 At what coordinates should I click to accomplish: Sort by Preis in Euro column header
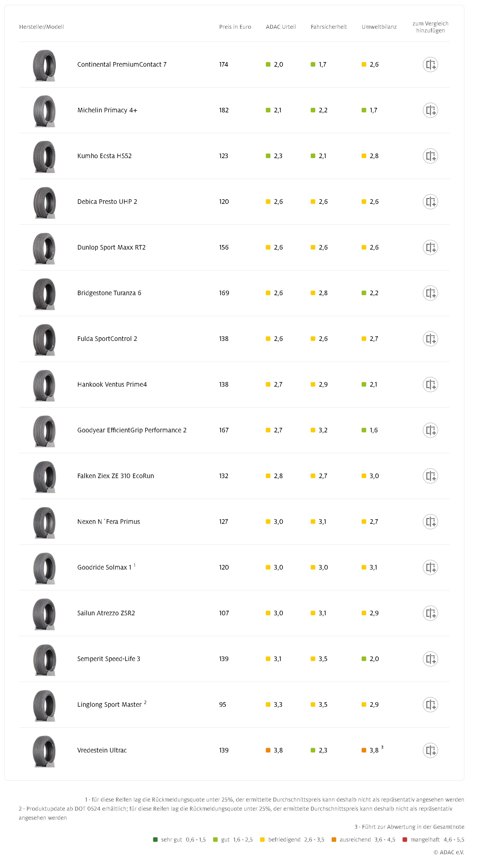pos(235,27)
